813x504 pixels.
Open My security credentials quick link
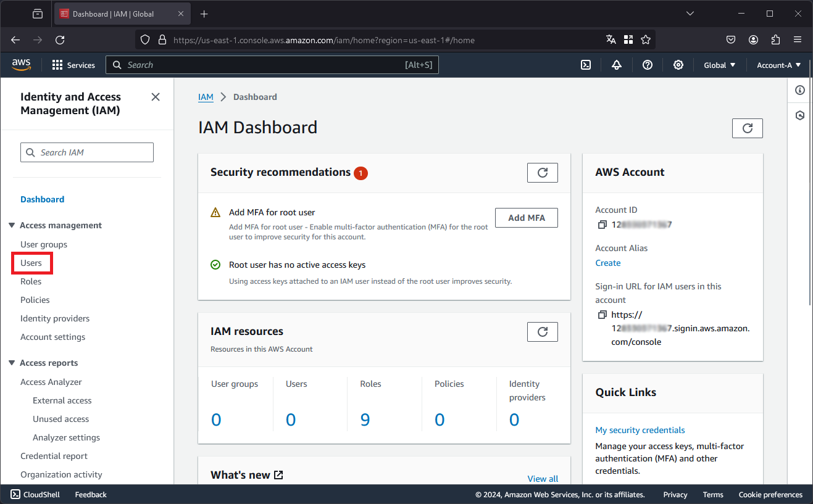(x=640, y=430)
